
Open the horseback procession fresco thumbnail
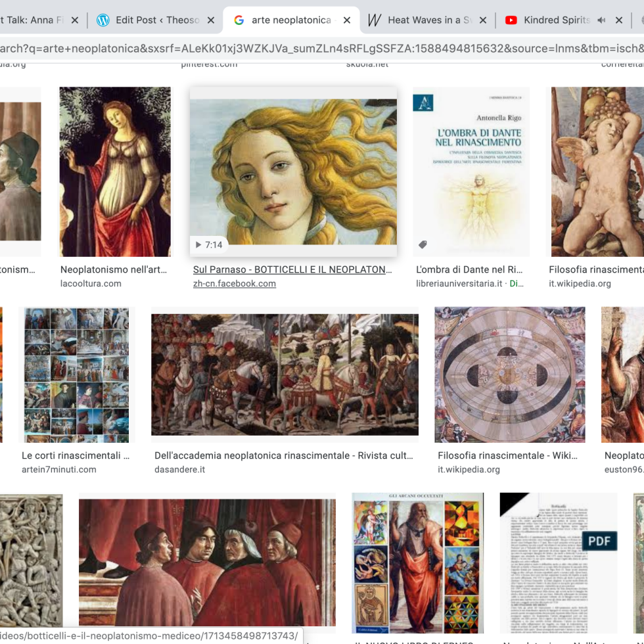[285, 375]
